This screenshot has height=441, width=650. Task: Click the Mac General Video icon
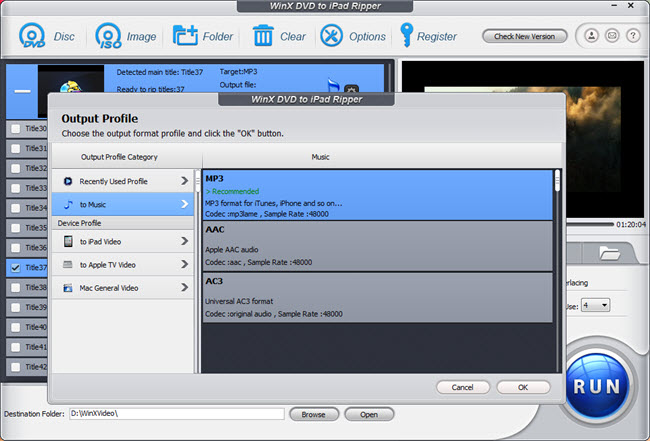coord(68,288)
